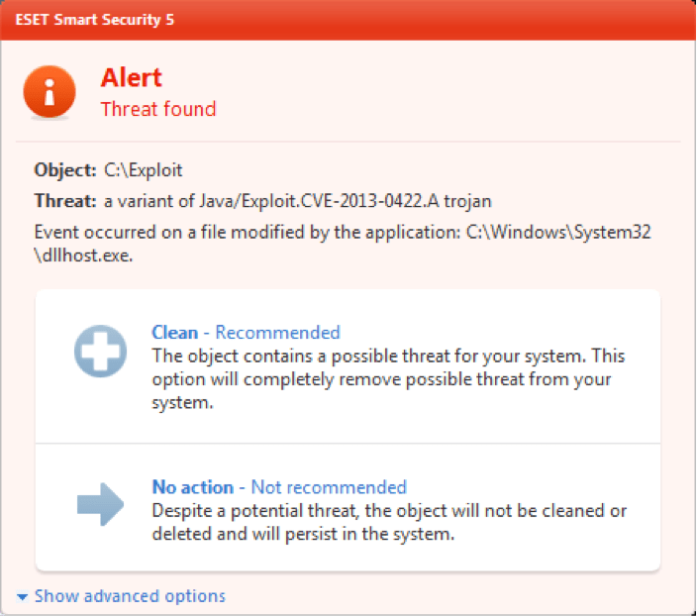Viewport: 697px width, 616px height.
Task: Expand the advanced options disclosure triangle
Action: (x=22, y=596)
